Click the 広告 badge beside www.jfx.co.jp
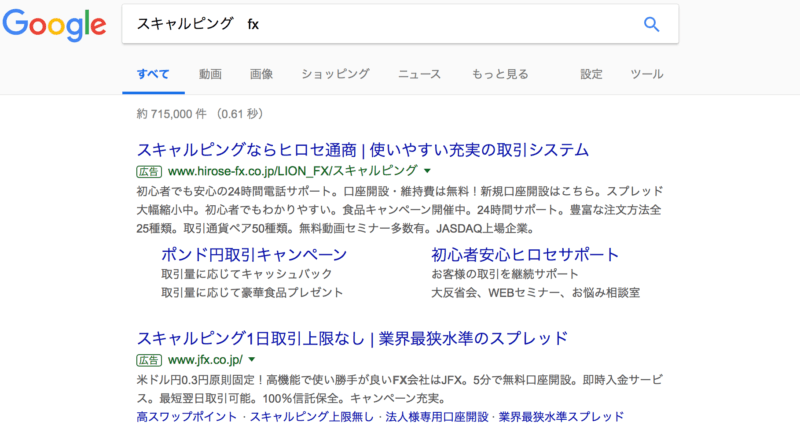The height and width of the screenshot is (437, 800). pos(149,361)
